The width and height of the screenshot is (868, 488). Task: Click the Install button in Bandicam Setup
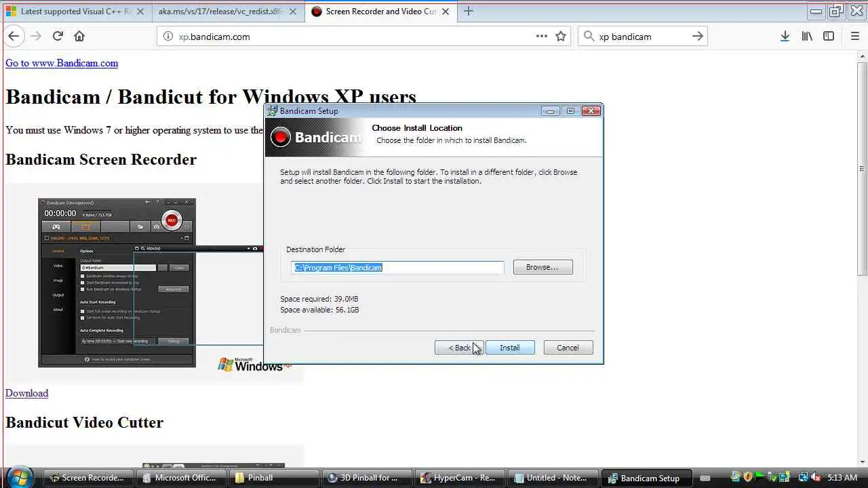coord(510,348)
